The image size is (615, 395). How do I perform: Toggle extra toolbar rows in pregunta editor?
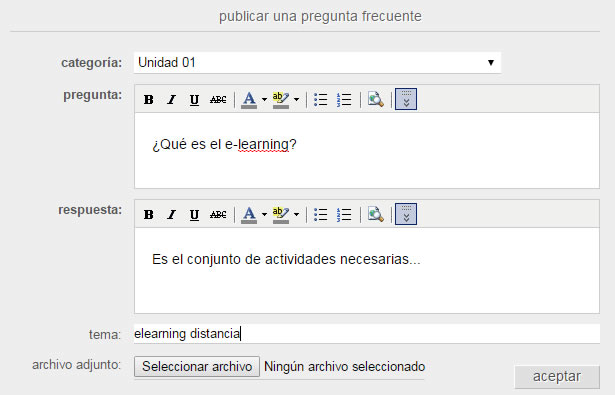pos(406,99)
